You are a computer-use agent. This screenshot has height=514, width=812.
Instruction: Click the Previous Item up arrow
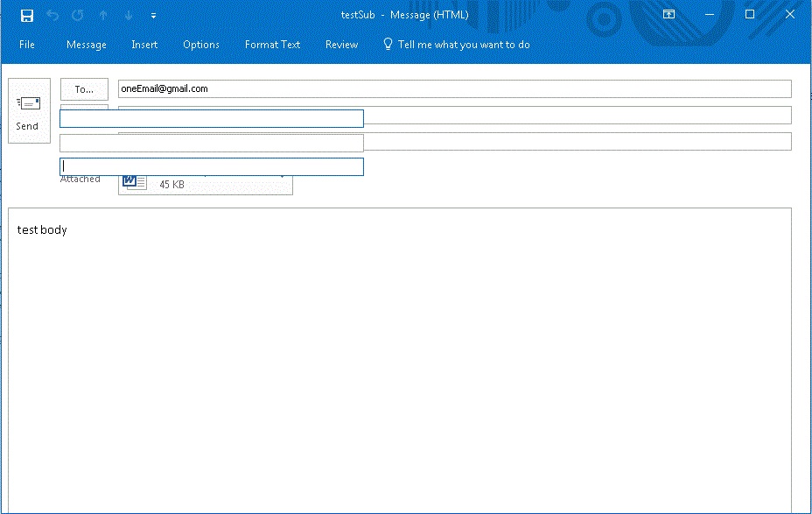tap(103, 15)
